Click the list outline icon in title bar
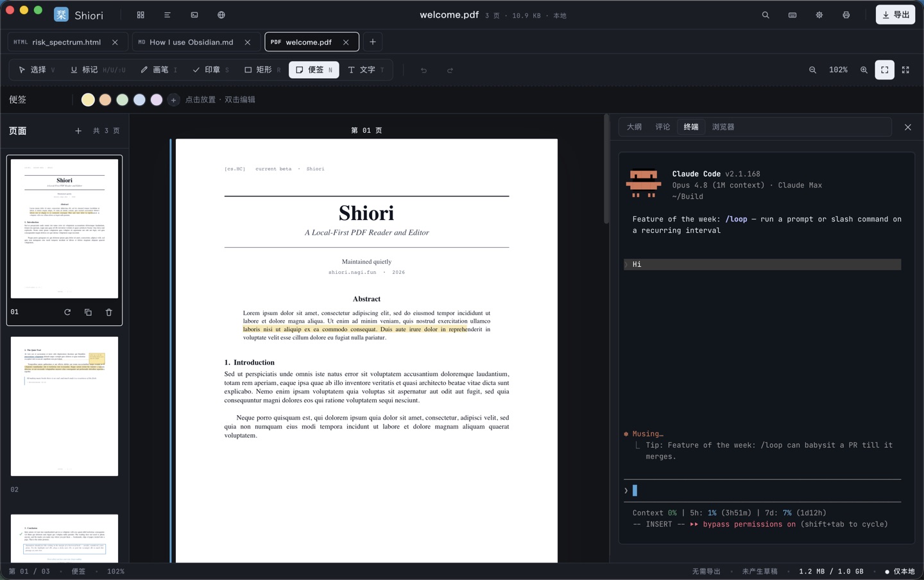This screenshot has width=924, height=580. point(167,15)
